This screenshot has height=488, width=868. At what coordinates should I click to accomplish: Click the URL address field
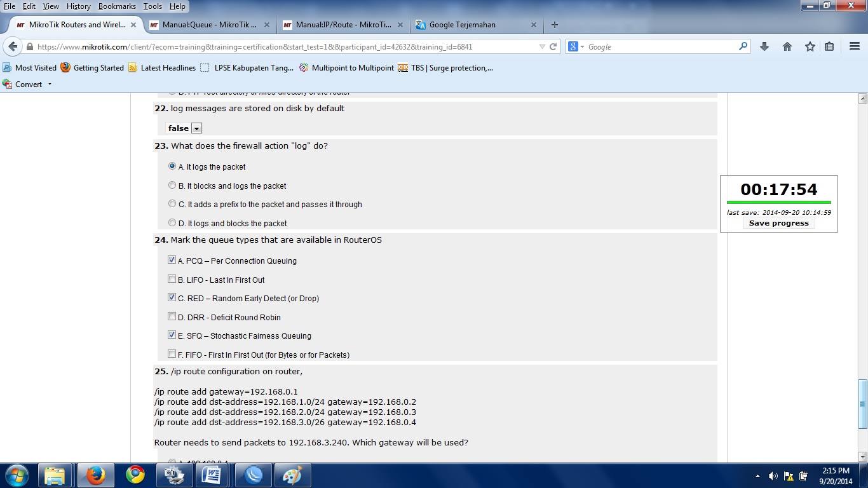pyautogui.click(x=286, y=46)
